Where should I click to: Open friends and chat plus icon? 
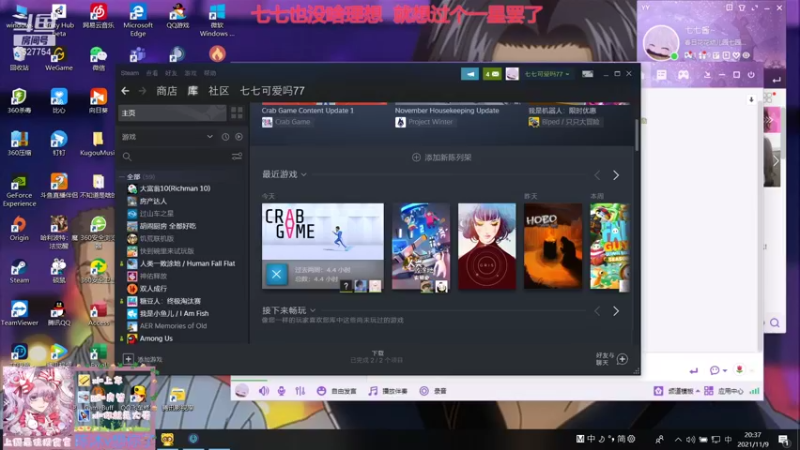622,359
